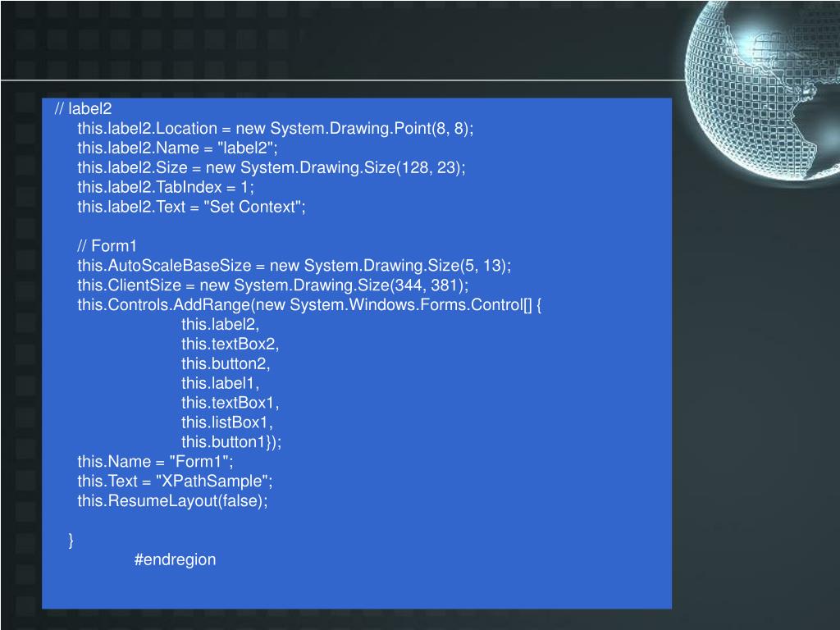Select the line this.Name = "Form1"
This screenshot has width=840, height=630.
click(155, 461)
